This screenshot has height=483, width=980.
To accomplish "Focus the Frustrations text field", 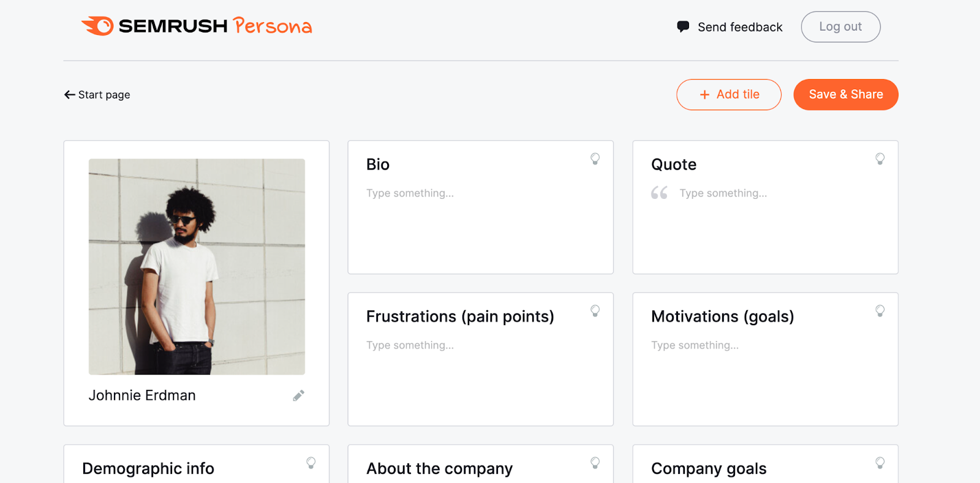I will click(x=410, y=345).
